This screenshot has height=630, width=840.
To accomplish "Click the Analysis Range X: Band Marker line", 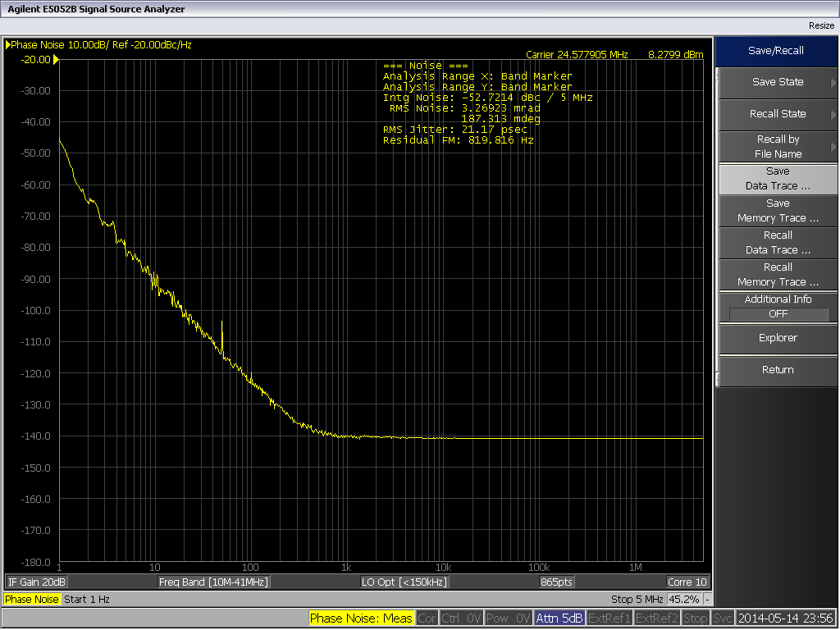I will coord(477,76).
